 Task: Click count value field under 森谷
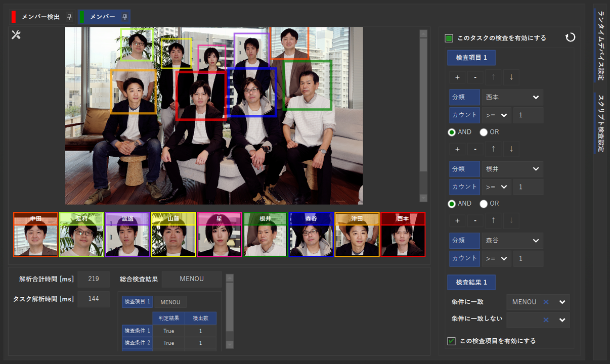click(528, 259)
